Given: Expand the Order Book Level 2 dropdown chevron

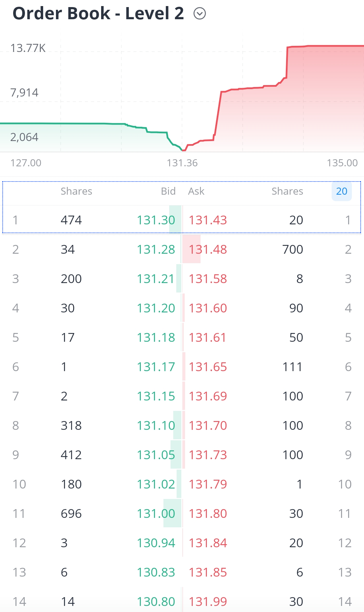Looking at the screenshot, I should 200,14.
